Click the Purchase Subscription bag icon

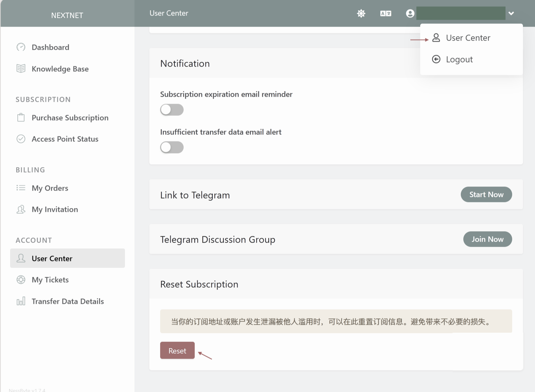[21, 118]
